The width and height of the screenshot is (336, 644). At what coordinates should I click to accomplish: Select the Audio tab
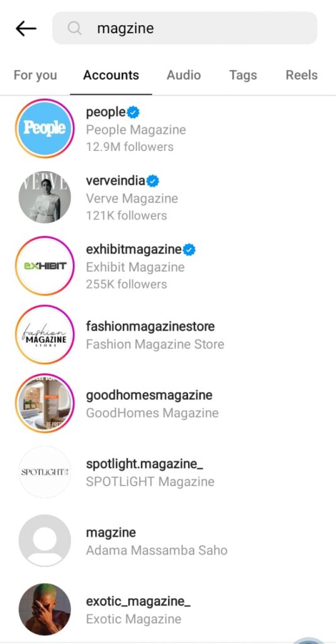pos(184,75)
